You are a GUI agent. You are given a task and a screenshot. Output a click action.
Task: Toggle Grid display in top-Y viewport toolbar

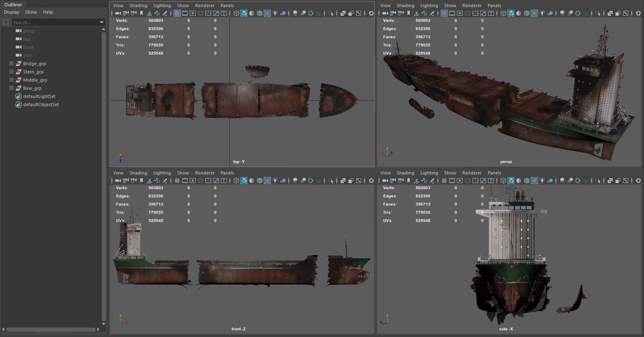pos(177,13)
